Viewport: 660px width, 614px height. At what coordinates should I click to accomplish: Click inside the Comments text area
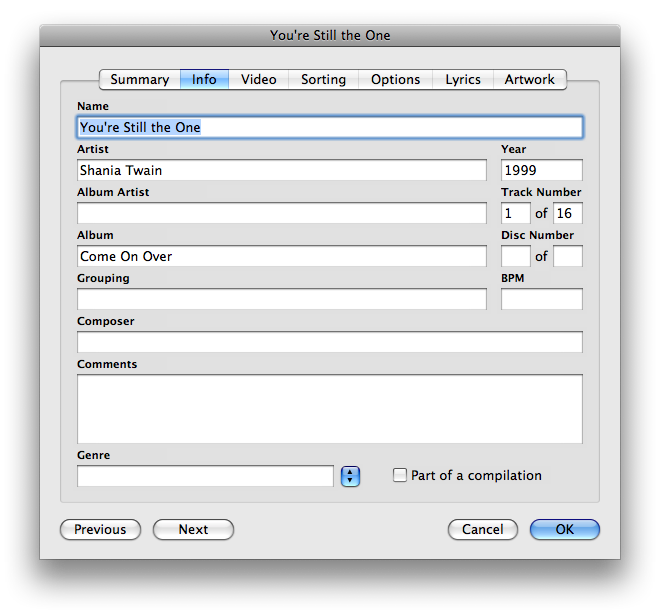point(330,409)
